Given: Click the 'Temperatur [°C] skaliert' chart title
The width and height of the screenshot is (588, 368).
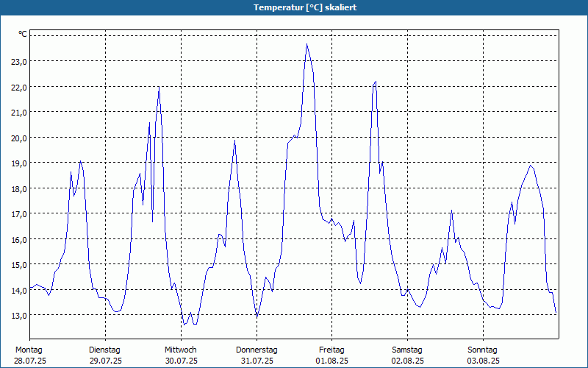Looking at the screenshot, I should [x=305, y=7].
